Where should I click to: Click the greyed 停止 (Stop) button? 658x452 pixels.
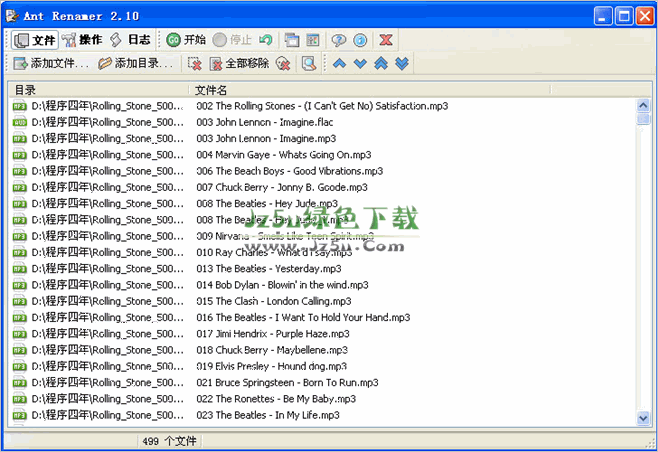[x=232, y=40]
